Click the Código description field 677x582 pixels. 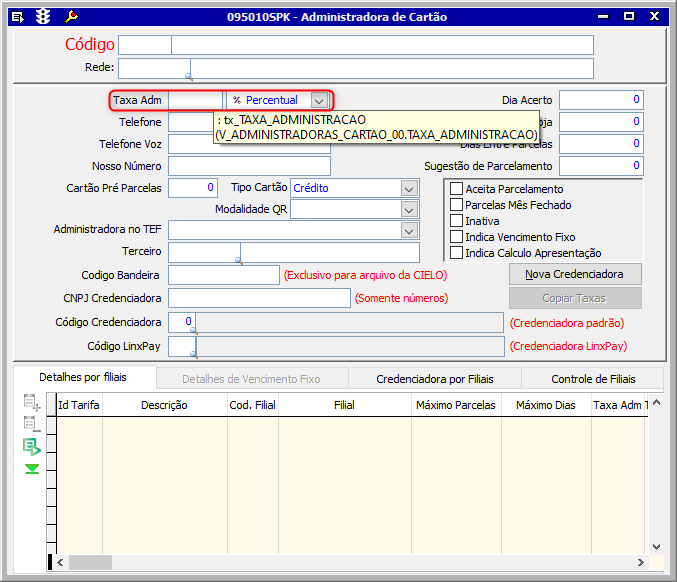382,45
